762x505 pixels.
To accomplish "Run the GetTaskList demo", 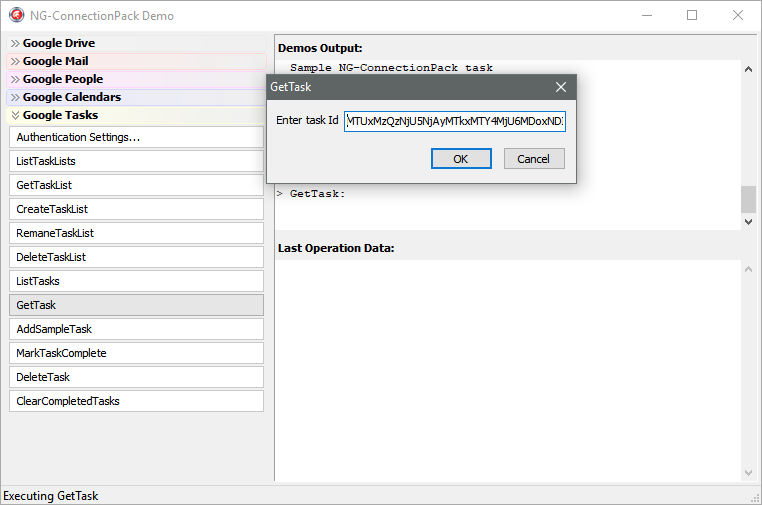I will tap(136, 185).
